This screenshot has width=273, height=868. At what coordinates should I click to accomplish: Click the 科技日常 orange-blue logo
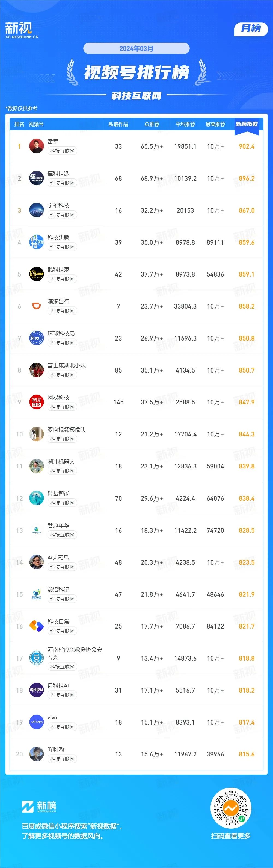pos(36,626)
